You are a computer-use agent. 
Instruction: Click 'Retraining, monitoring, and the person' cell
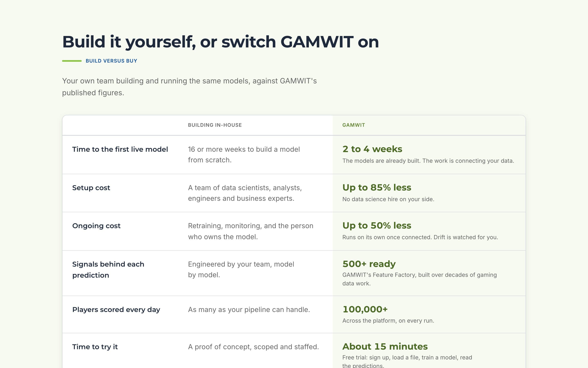point(251,231)
